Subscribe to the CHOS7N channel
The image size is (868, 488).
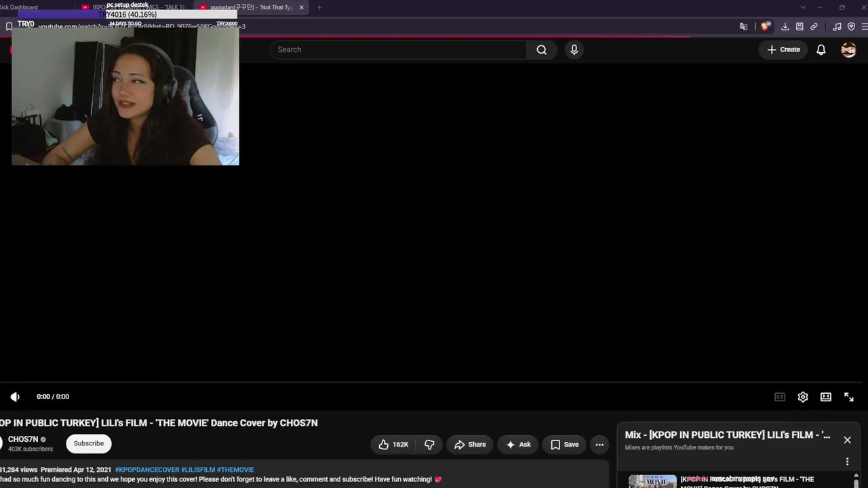(89, 443)
